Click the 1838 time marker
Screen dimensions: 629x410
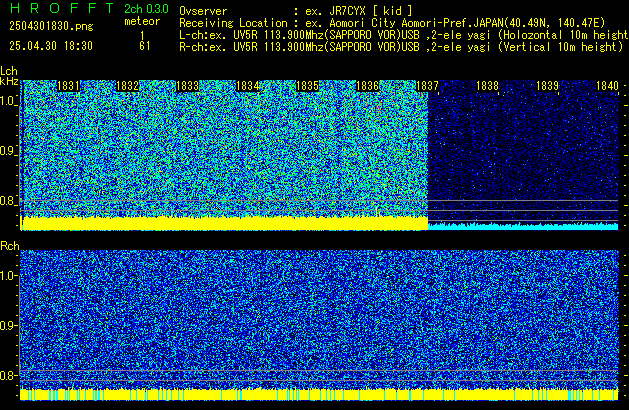pos(487,86)
